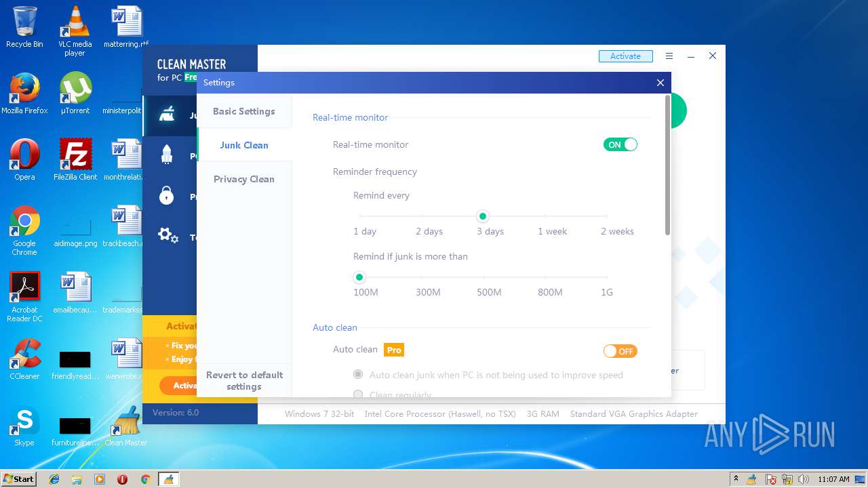Click Standard VGA Graphics Adapter text
The image size is (868, 488).
point(634,413)
